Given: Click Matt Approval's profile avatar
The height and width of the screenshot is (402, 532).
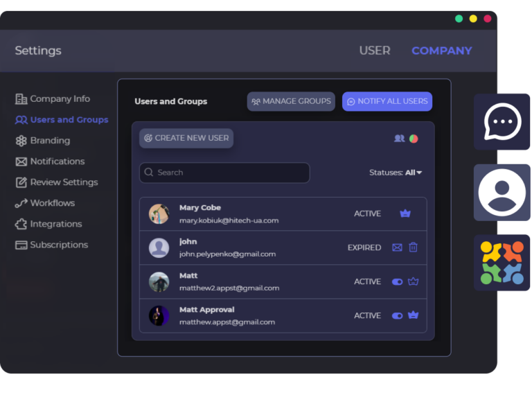Looking at the screenshot, I should tap(159, 316).
